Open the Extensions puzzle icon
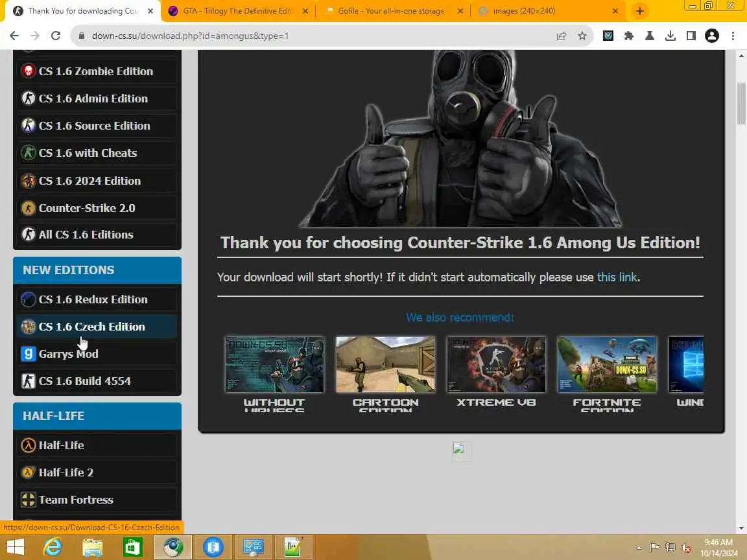747x560 pixels. point(629,36)
